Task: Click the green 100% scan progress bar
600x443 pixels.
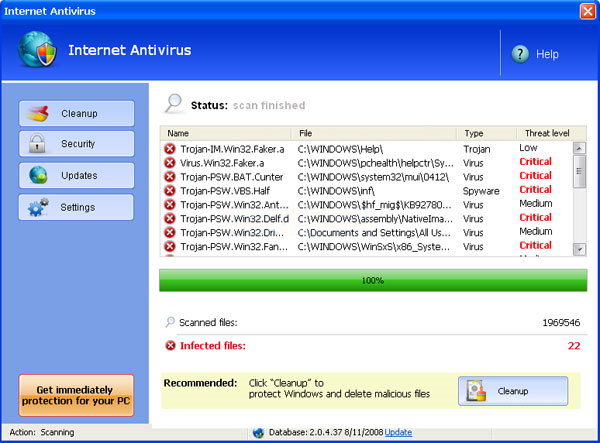Action: (x=373, y=280)
